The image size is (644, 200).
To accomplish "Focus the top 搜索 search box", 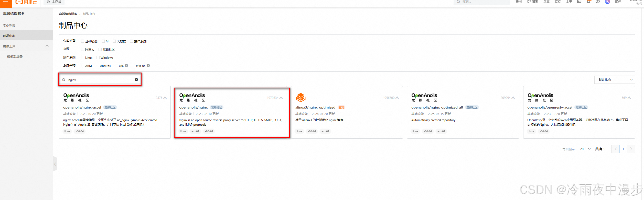I will point(481,2).
